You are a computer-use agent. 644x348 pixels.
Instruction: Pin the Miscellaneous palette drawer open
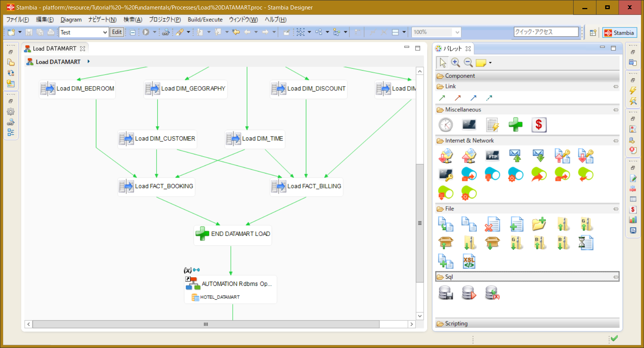(615, 110)
